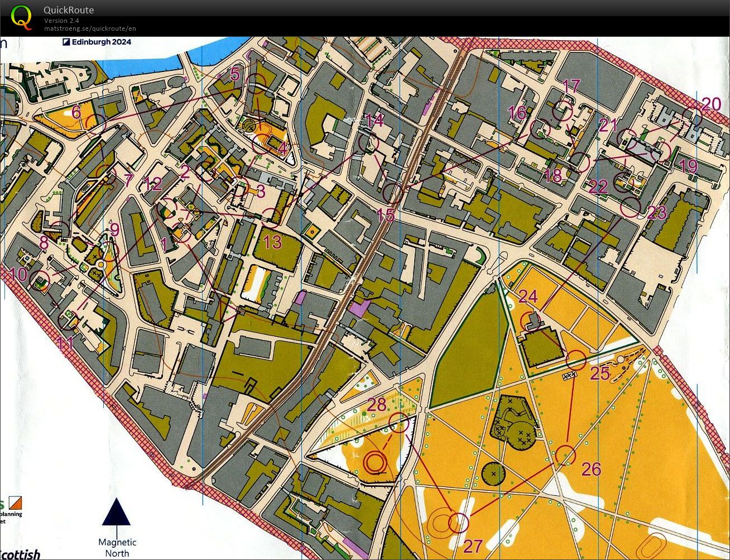The image size is (730, 560).
Task: Click control number 12 on the map
Action: tap(152, 183)
